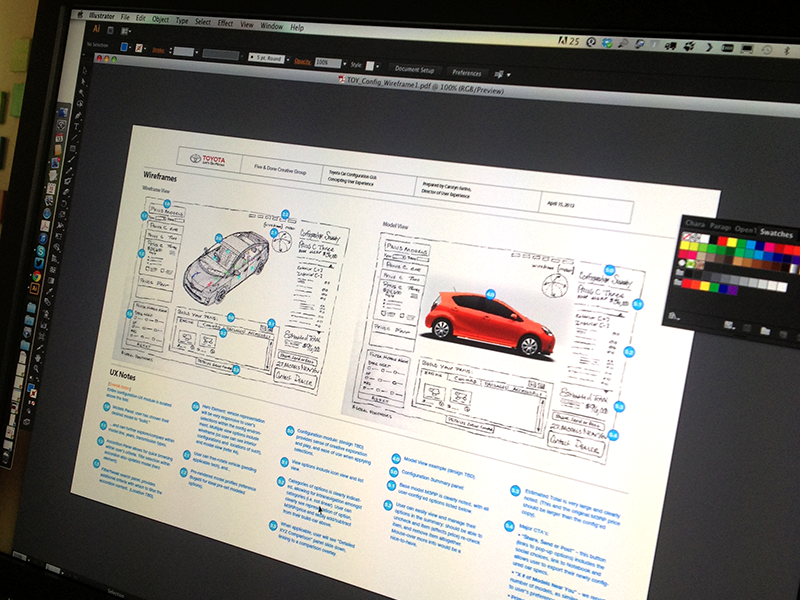This screenshot has height=600, width=800.
Task: Click the Bluetooth icon in menu bar
Action: click(786, 51)
